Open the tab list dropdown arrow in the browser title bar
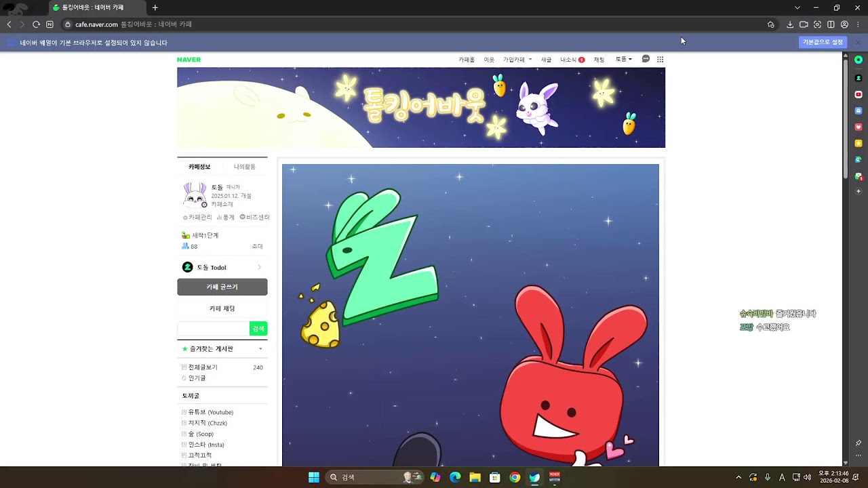The width and height of the screenshot is (868, 488). coord(797,7)
